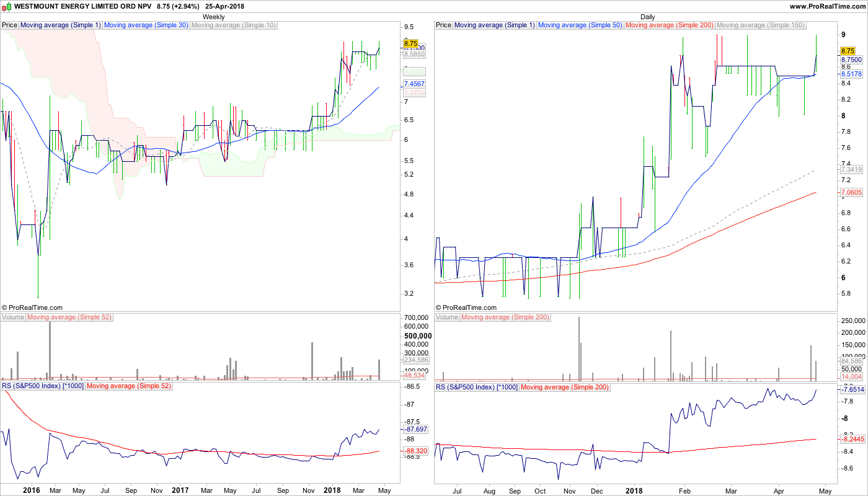Screen dimensions: 868x496
Task: Click the red 48,534 volume average tag
Action: click(414, 375)
